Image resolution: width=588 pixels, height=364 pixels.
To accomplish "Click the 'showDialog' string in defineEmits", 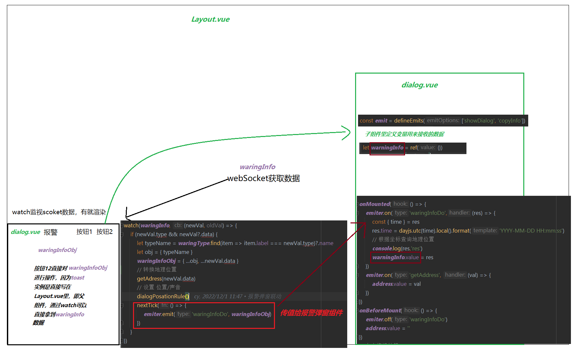I will [479, 121].
